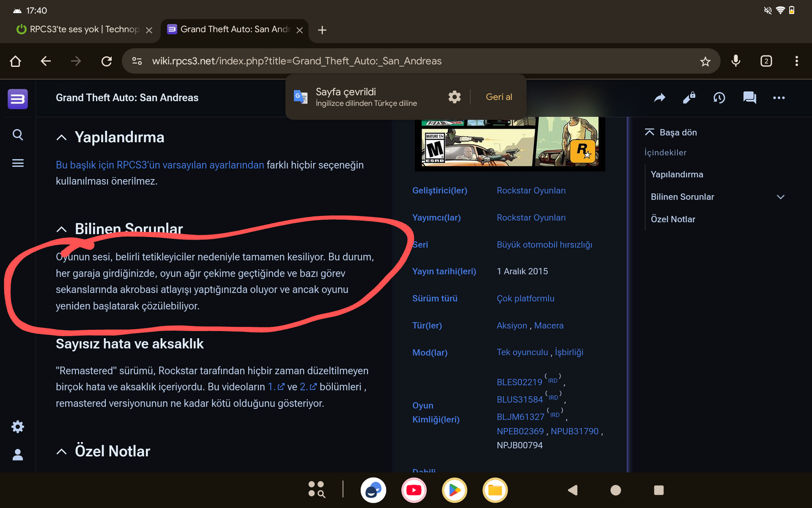812x508 pixels.
Task: Open the RPCS3 default settings link
Action: (160, 165)
